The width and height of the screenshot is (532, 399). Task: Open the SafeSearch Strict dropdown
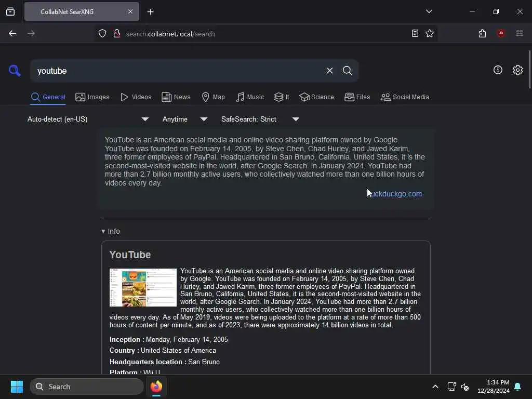260,119
